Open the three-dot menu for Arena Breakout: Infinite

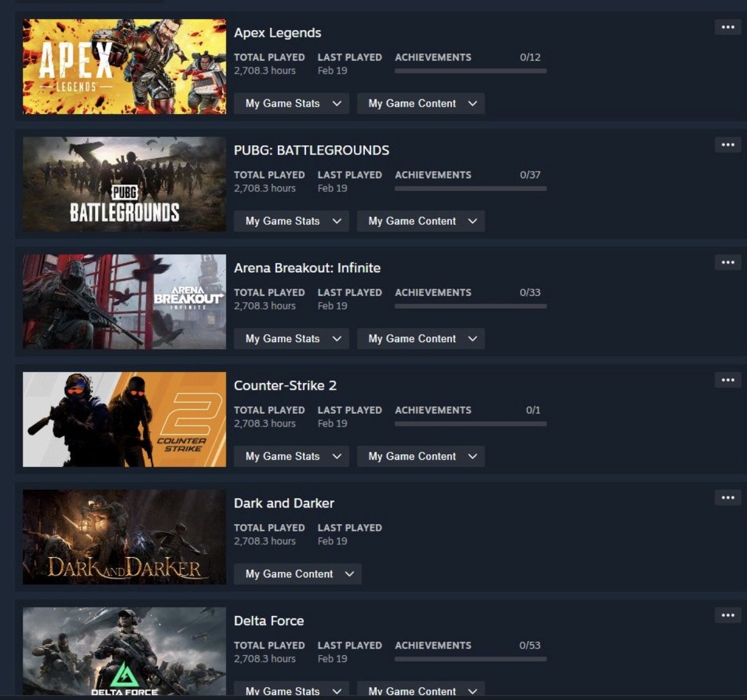(x=728, y=262)
